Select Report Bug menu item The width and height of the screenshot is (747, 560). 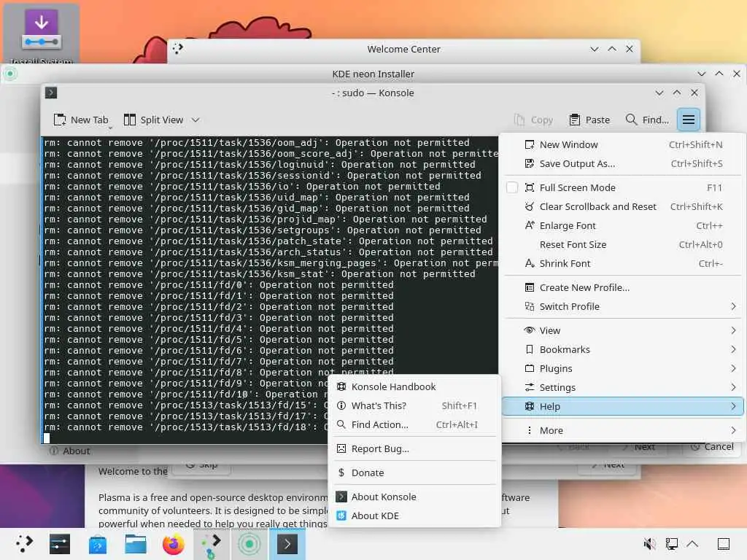point(414,448)
